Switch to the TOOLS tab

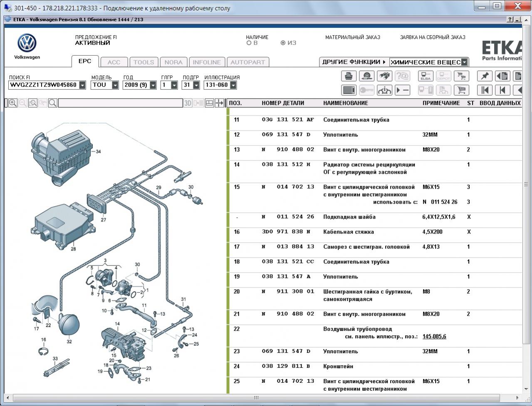144,62
